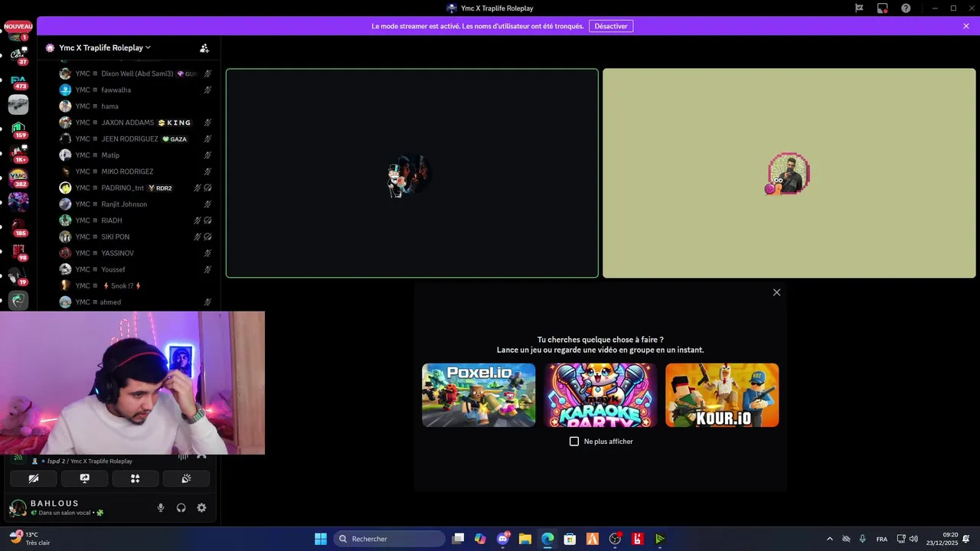Toggle headphones deafen next to BAHLOUS

pyautogui.click(x=181, y=507)
